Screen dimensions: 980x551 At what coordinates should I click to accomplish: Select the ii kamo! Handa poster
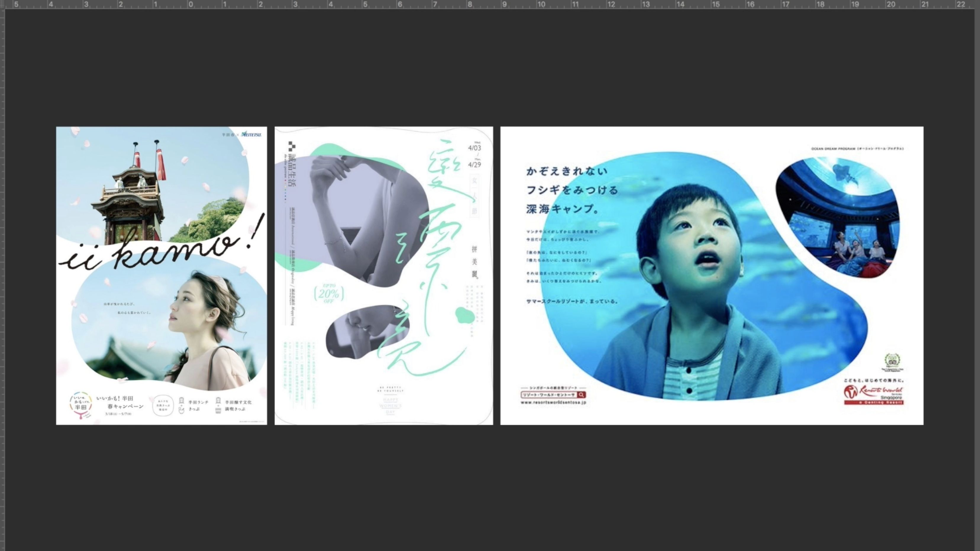161,275
